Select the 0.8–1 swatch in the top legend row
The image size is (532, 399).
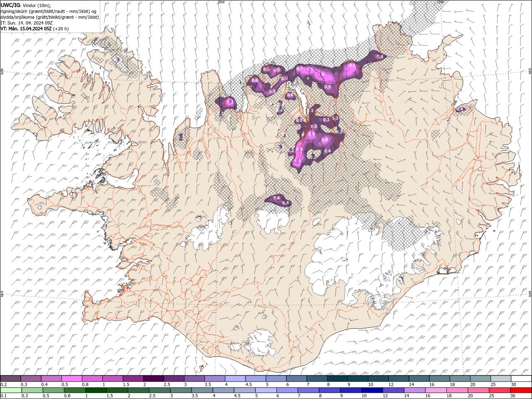pos(92,379)
